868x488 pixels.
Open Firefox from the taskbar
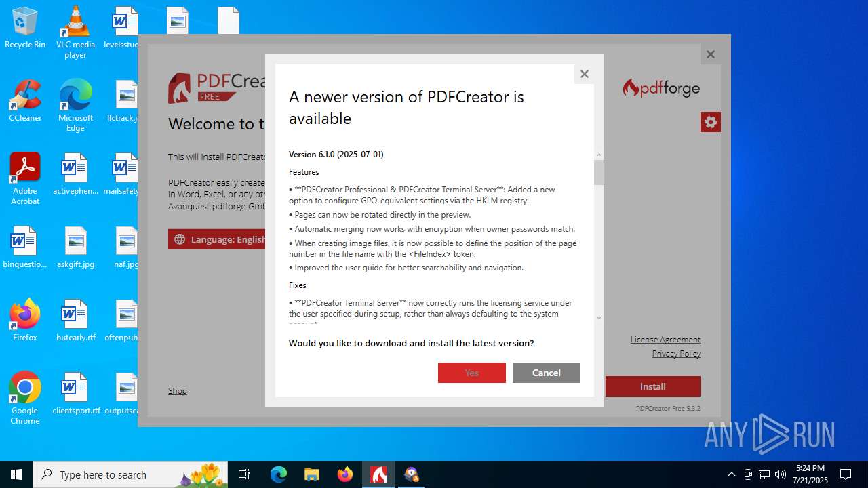(345, 474)
